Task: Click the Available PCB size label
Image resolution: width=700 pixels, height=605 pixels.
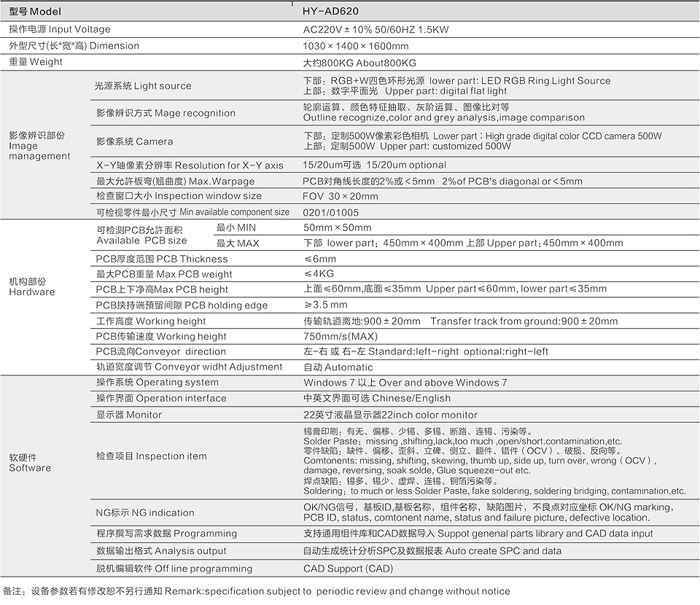Action: 141,235
